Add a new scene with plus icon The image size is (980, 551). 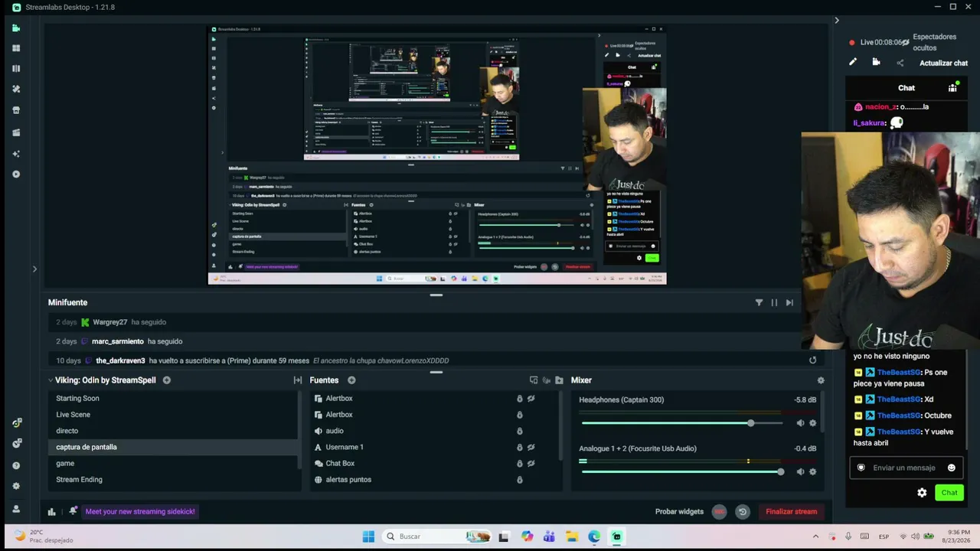[x=166, y=380]
